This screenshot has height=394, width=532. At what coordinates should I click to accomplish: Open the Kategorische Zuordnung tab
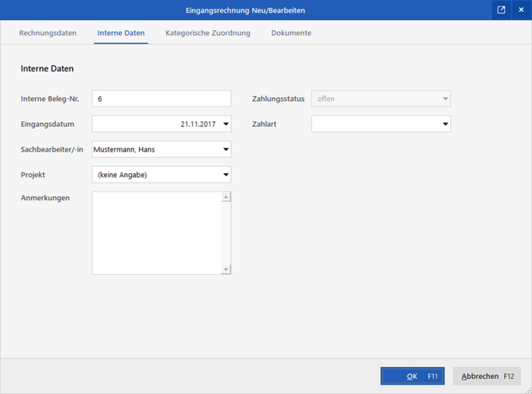(208, 33)
